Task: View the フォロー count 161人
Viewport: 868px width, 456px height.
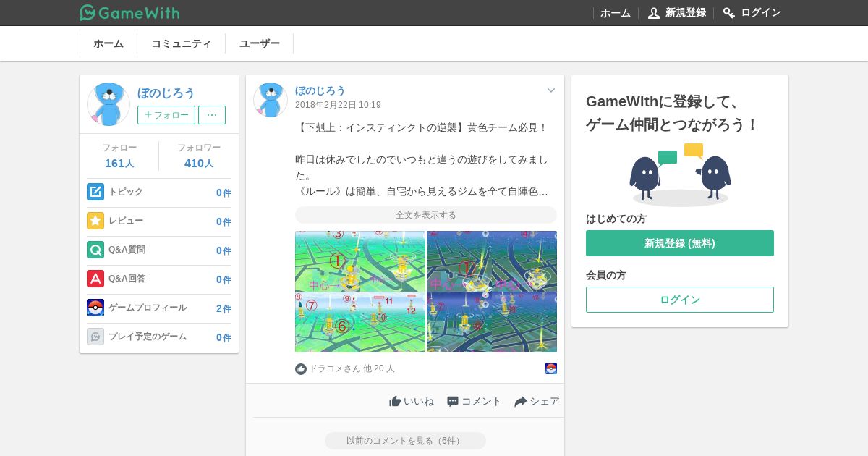Action: click(x=119, y=164)
